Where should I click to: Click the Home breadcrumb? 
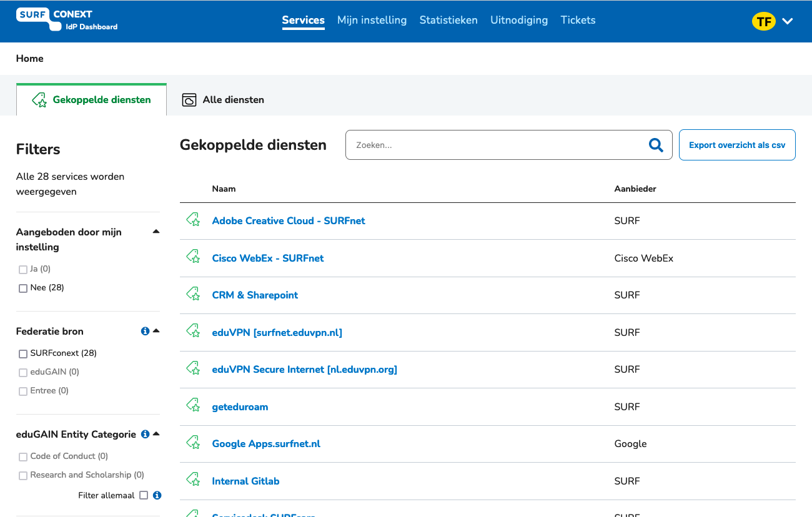click(30, 59)
